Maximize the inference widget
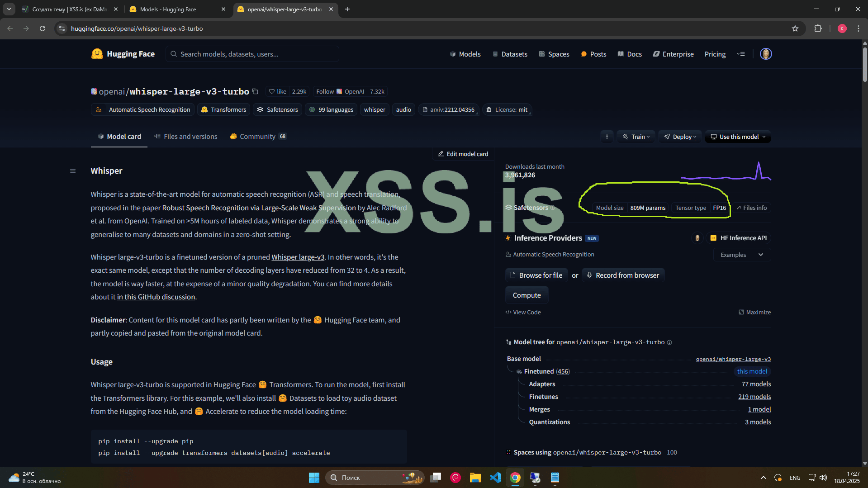Viewport: 868px width, 488px height. coord(754,312)
